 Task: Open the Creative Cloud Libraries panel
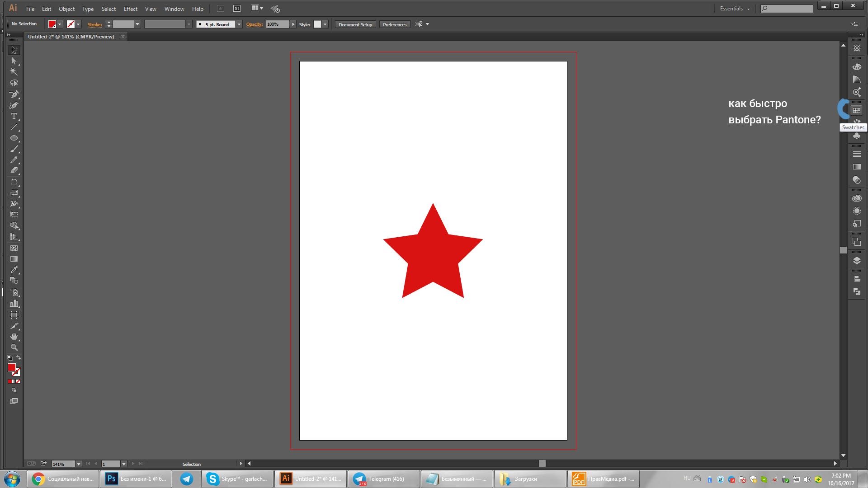857,198
